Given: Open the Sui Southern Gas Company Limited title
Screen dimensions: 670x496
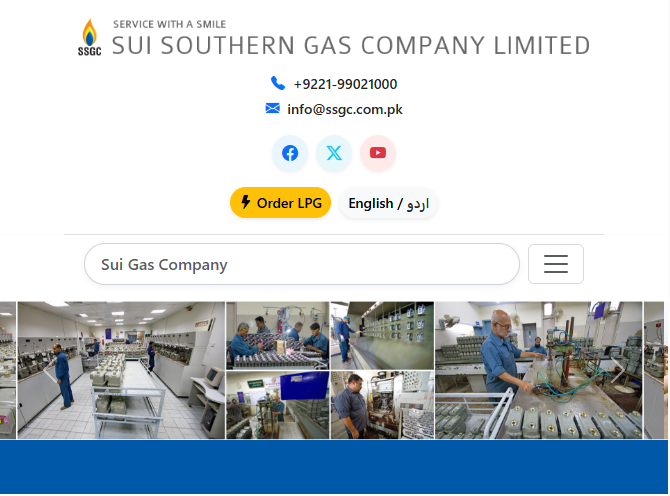Looking at the screenshot, I should coord(351,45).
